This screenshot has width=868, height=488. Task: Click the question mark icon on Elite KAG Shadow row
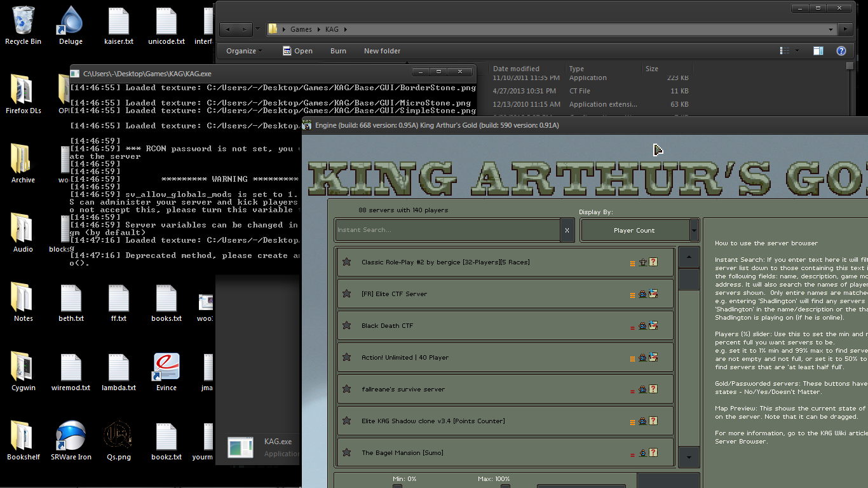653,421
